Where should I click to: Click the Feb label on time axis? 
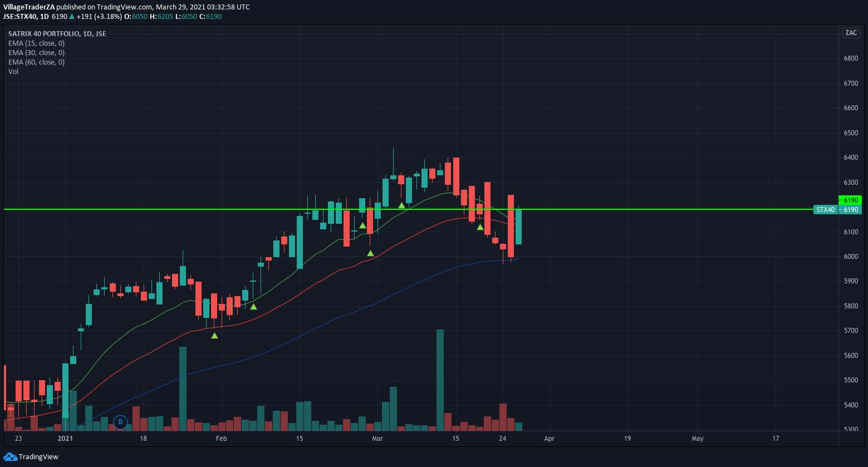point(222,439)
